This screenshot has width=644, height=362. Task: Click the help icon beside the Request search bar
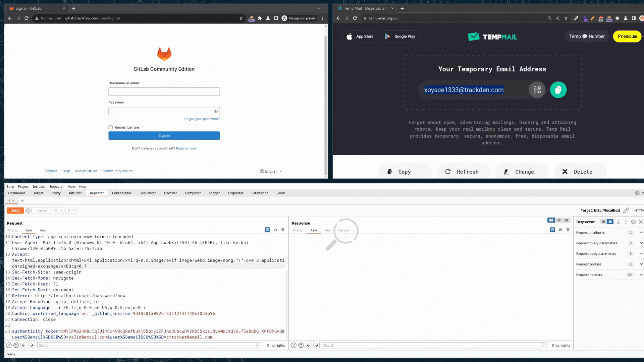point(9,345)
